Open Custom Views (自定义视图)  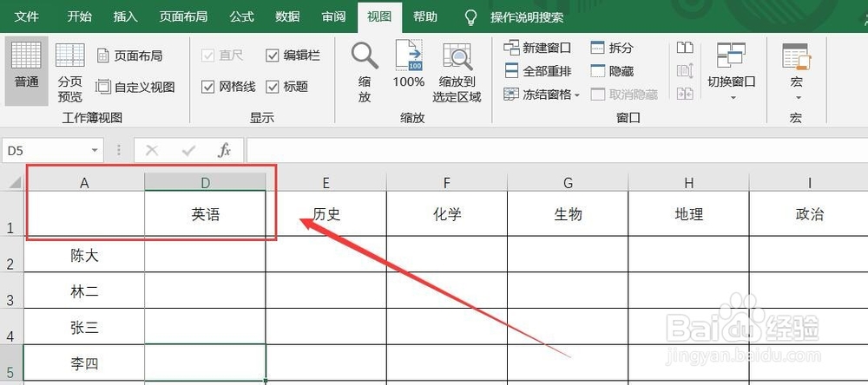pos(135,87)
